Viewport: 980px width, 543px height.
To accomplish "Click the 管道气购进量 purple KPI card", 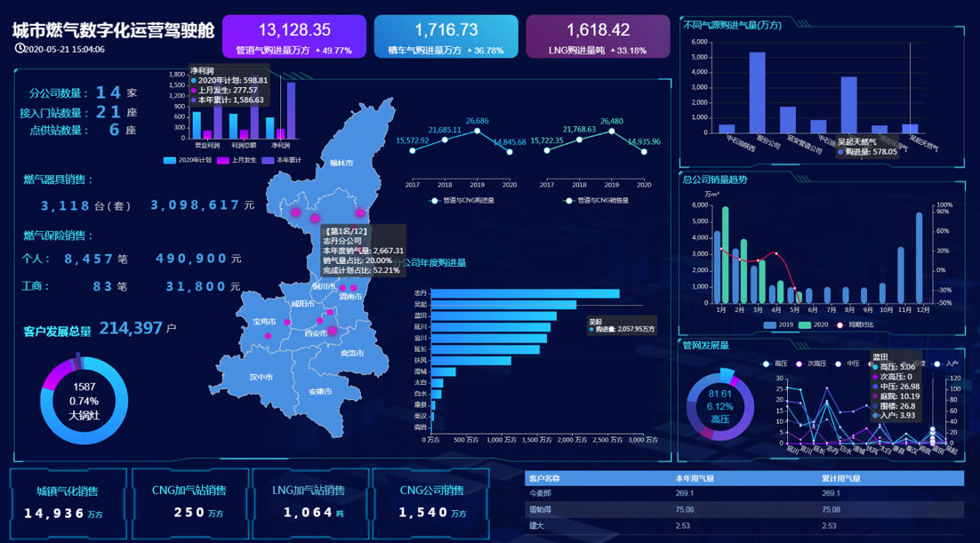I will click(x=293, y=36).
